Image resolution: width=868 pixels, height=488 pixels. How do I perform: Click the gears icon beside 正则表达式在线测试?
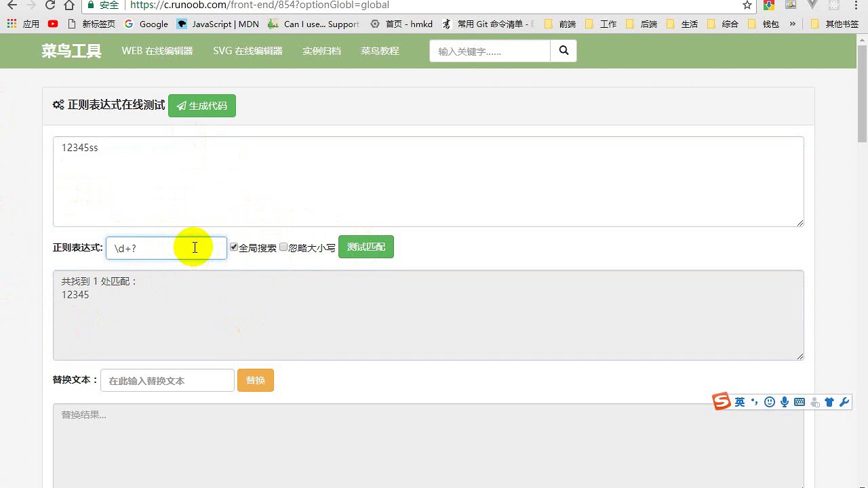[x=58, y=105]
